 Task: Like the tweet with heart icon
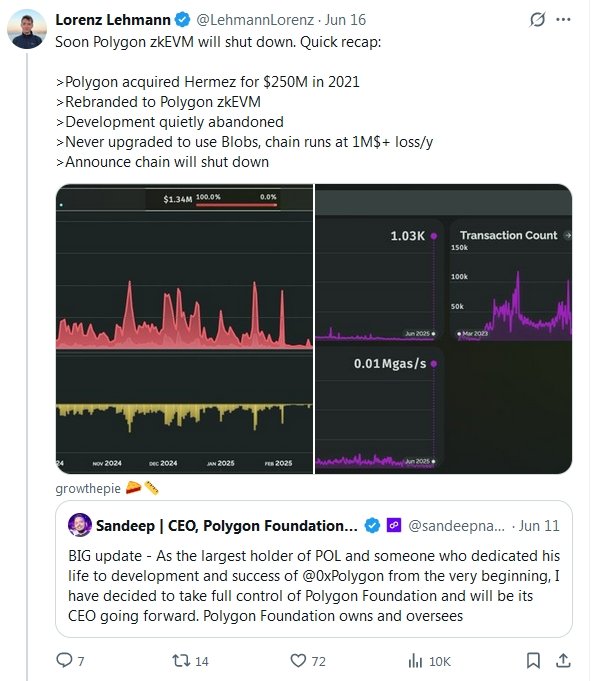click(x=298, y=661)
